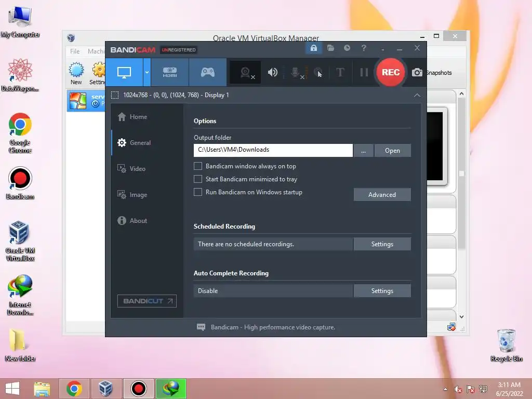Enable Bandicam window always on top

(198, 166)
